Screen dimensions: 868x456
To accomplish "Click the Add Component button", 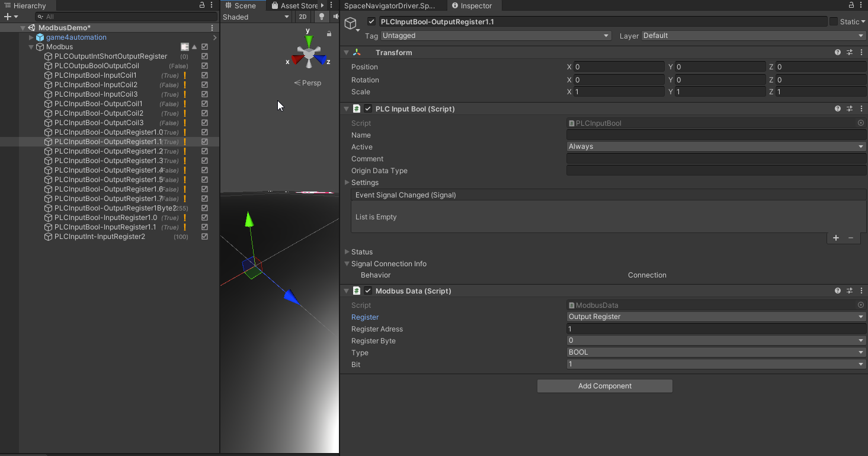I will pos(604,386).
